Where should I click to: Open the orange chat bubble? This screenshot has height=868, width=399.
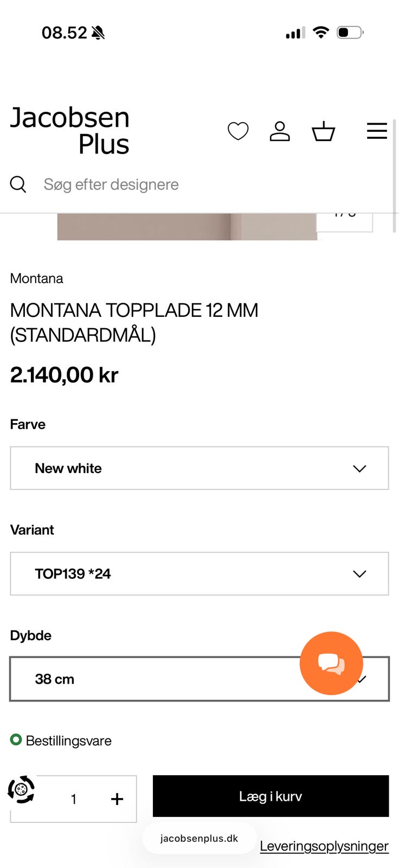tap(331, 663)
